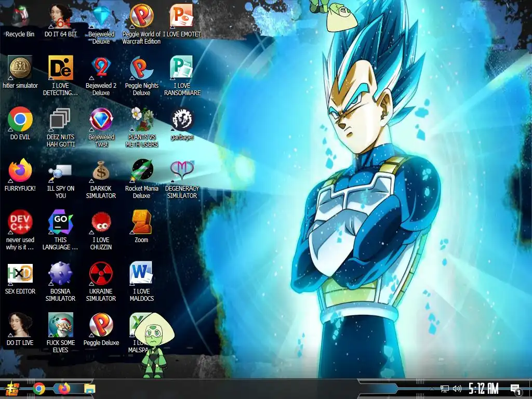
Task: Open the notification center icon
Action: (x=516, y=390)
